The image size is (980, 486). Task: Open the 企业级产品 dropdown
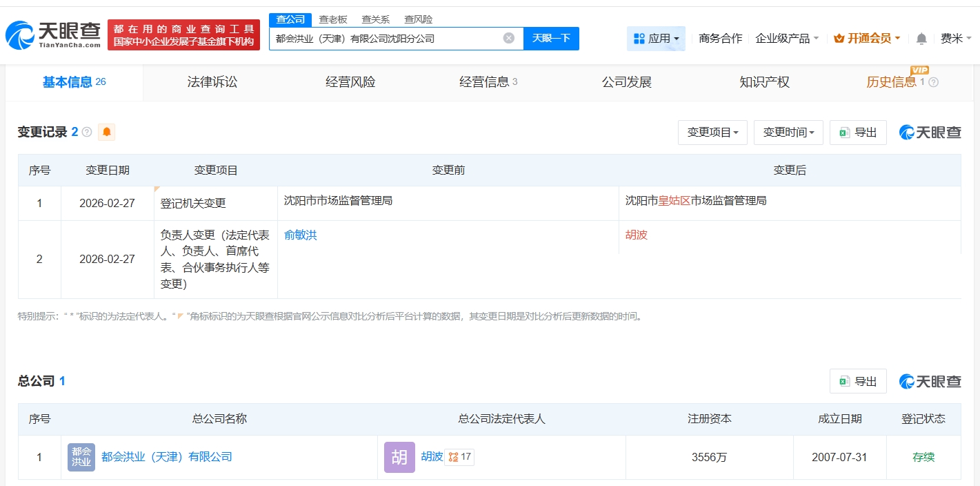[x=787, y=39]
